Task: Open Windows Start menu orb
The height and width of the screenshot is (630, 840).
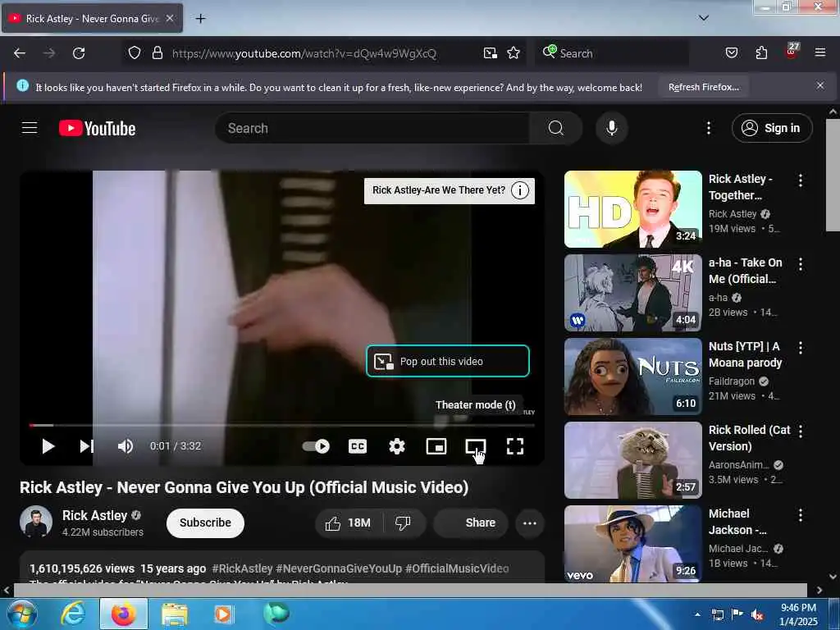Action: click(21, 614)
